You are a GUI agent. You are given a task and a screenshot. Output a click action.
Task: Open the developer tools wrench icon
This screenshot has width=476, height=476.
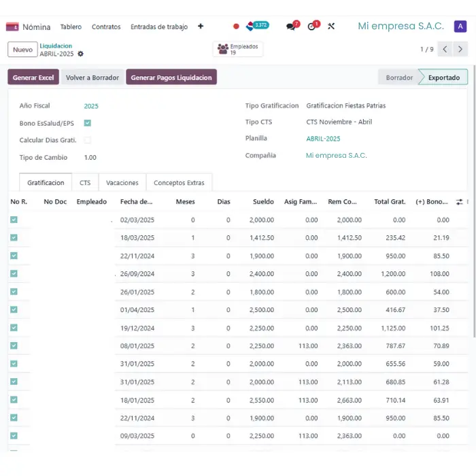point(331,27)
